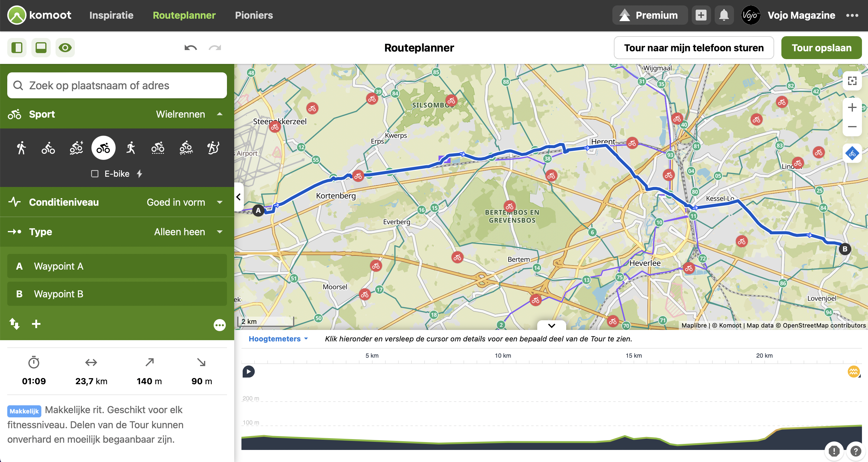Screen dimensions: 868x462
Task: Click the 01:09 duration value
Action: (34, 381)
